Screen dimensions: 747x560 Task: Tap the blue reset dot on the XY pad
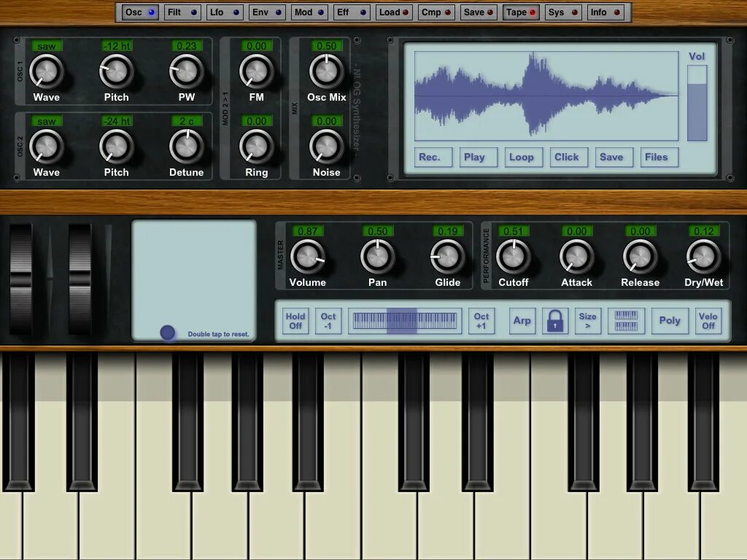pos(167,332)
